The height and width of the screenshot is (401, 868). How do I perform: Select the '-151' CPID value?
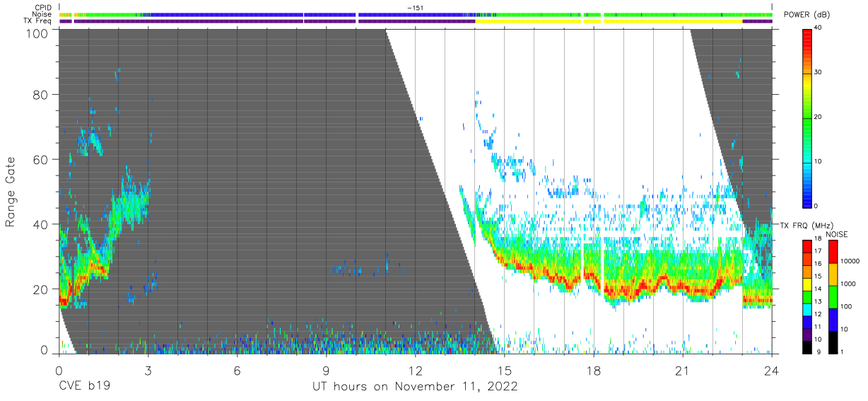(415, 8)
